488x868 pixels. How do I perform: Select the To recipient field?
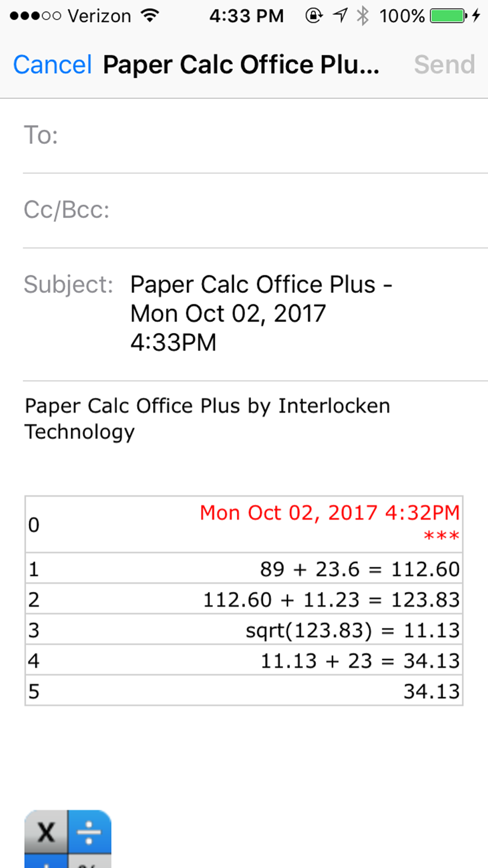255,135
